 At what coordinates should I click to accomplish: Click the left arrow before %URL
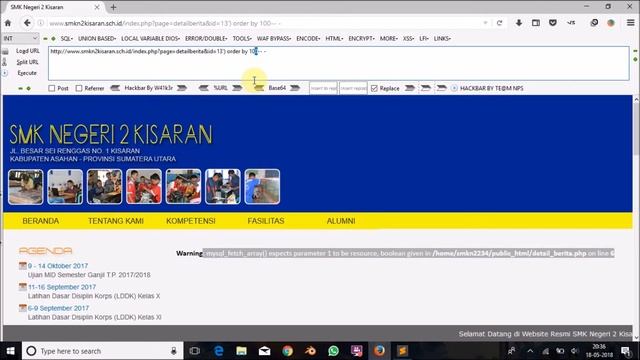pyautogui.click(x=204, y=88)
